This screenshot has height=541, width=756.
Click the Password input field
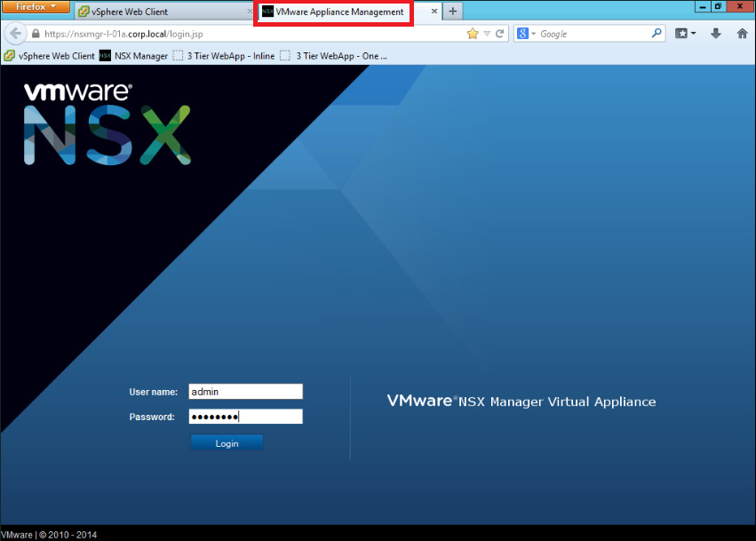pos(246,417)
